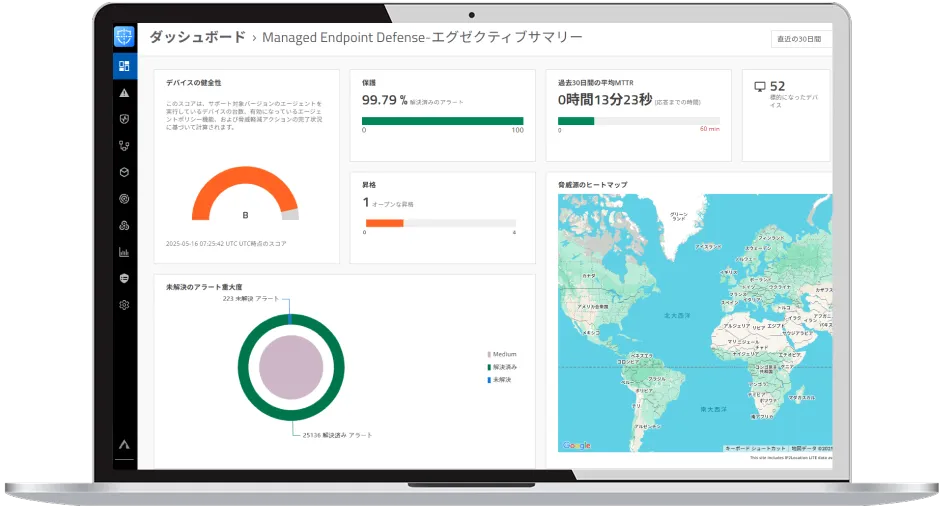Click the mauve center circle of donut chart
This screenshot has width=941, height=509.
pos(291,367)
